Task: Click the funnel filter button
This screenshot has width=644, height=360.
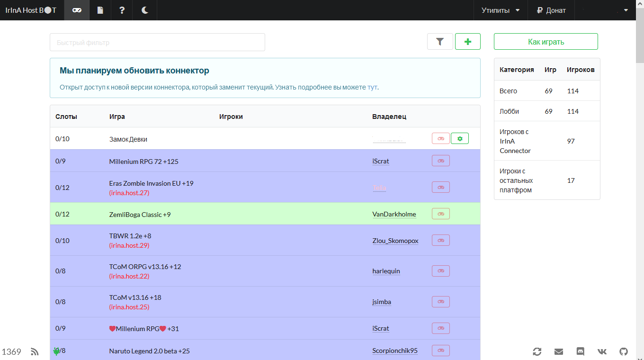Action: (x=440, y=42)
